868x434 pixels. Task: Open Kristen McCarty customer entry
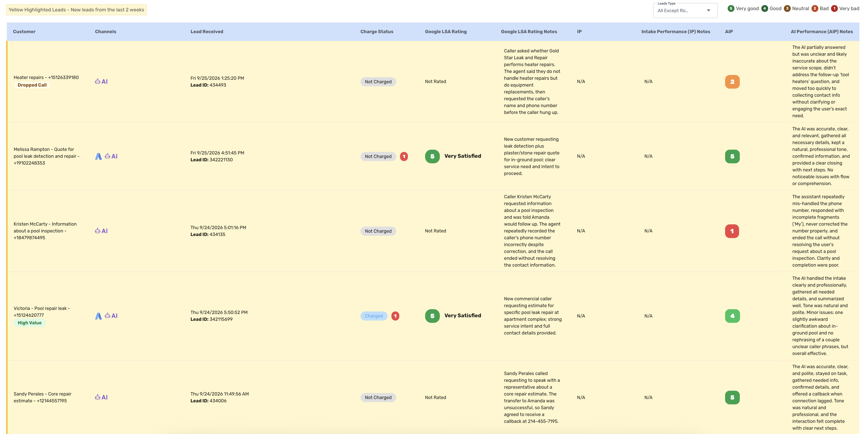click(x=45, y=231)
